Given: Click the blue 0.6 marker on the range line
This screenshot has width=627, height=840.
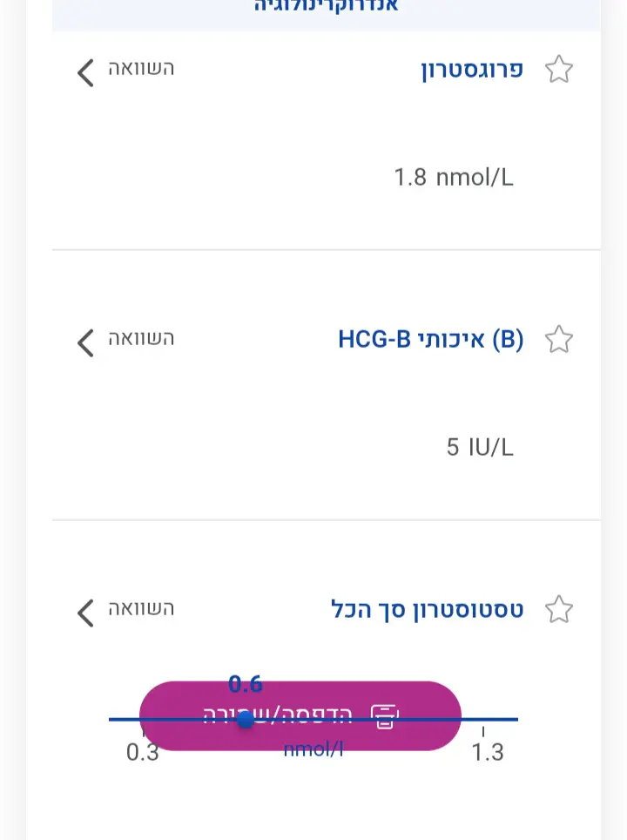Looking at the screenshot, I should pos(246,720).
